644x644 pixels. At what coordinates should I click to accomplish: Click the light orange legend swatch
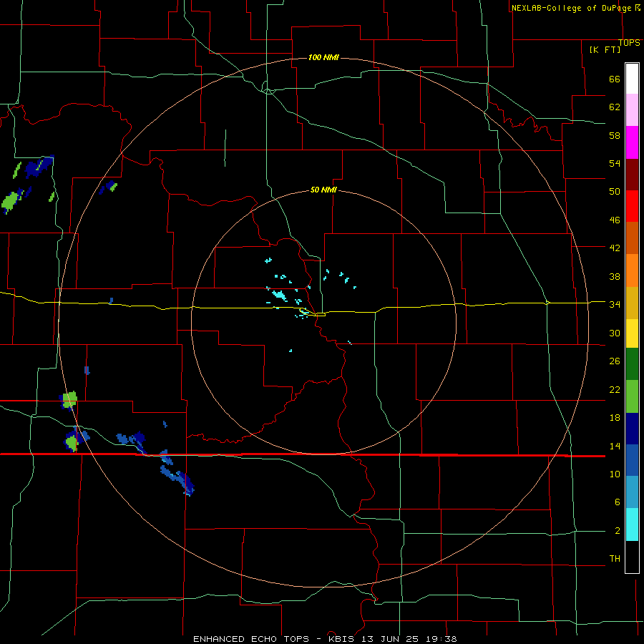click(x=632, y=270)
